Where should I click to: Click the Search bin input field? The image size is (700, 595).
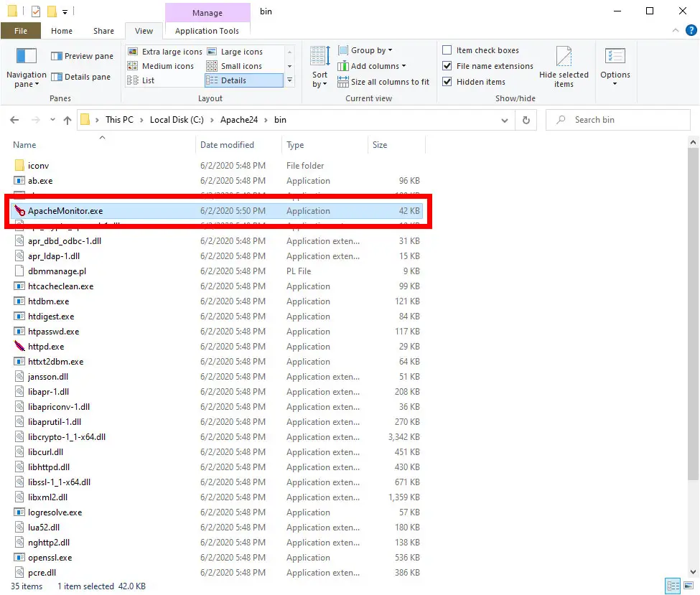point(618,120)
